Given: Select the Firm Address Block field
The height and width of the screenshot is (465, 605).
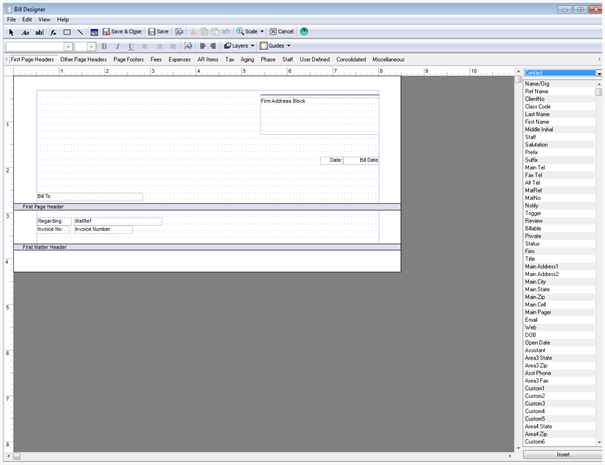Looking at the screenshot, I should (319, 115).
